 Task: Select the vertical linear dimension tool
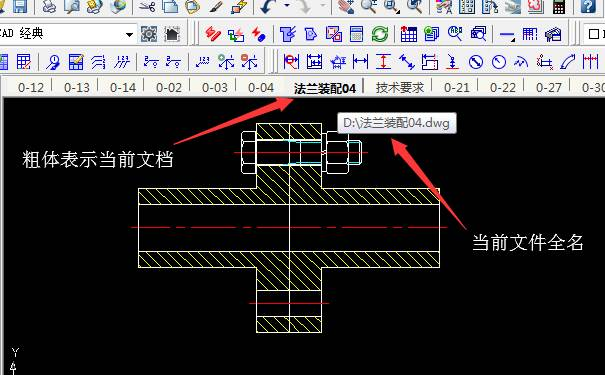(x=384, y=62)
